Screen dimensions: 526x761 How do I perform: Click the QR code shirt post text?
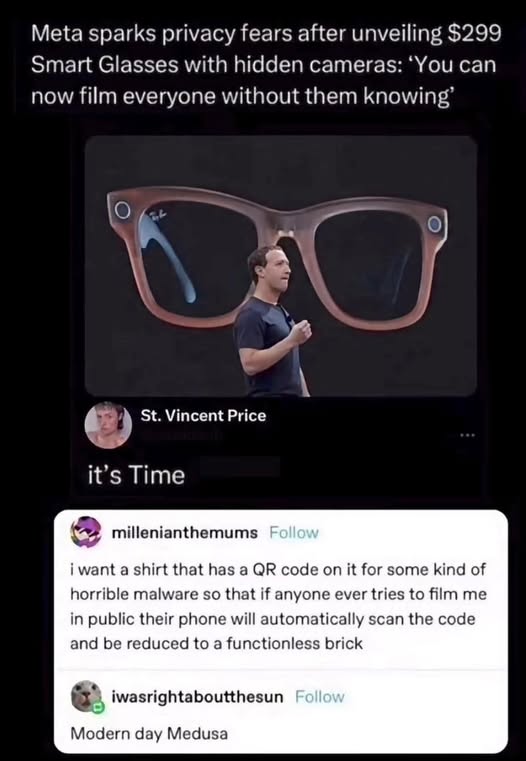(278, 607)
